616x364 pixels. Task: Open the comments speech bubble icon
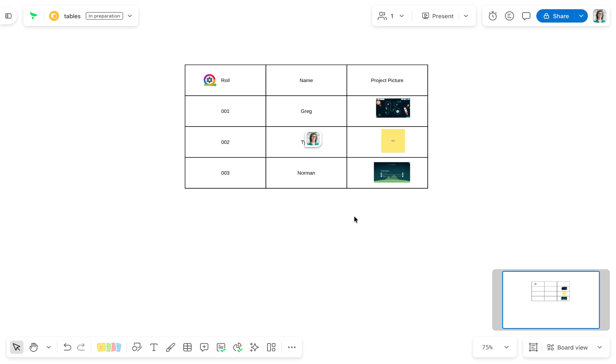pyautogui.click(x=526, y=16)
